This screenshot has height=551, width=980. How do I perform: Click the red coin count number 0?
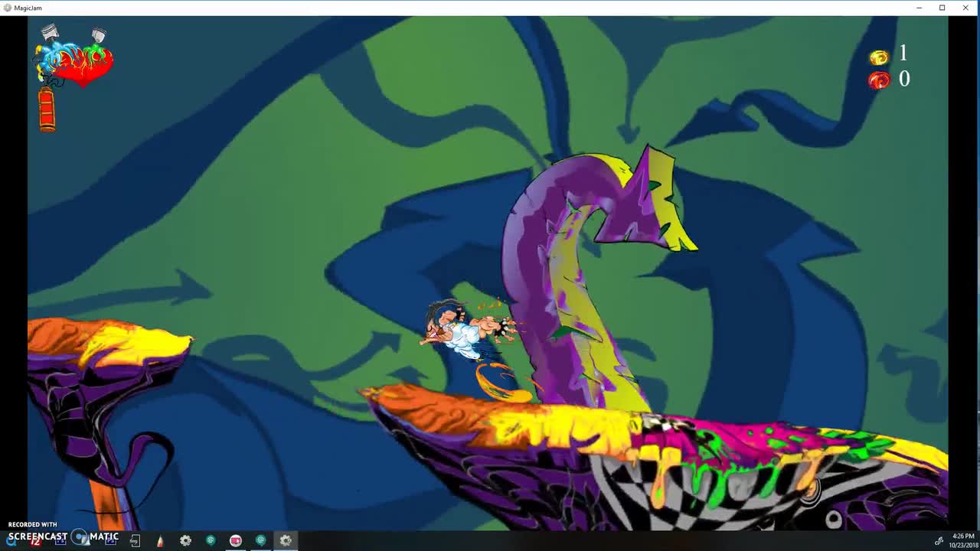coord(904,79)
